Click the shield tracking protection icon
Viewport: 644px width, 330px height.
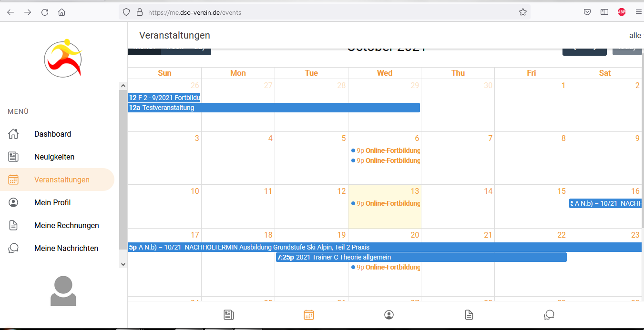126,12
